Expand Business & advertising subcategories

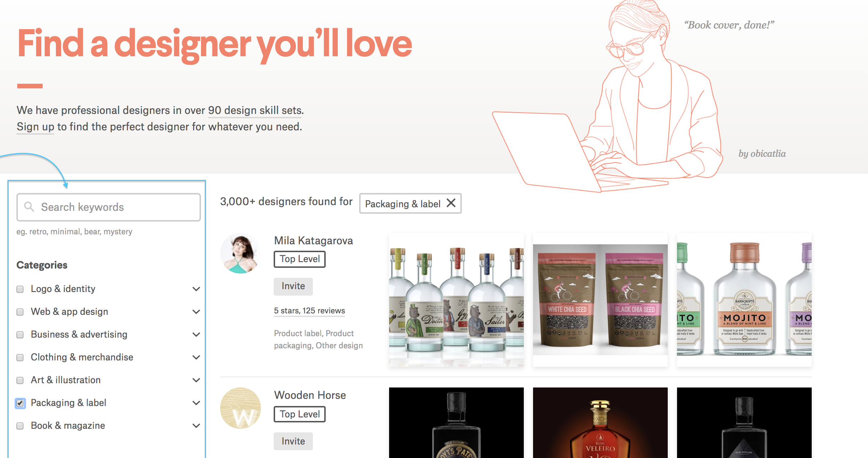[x=196, y=334]
